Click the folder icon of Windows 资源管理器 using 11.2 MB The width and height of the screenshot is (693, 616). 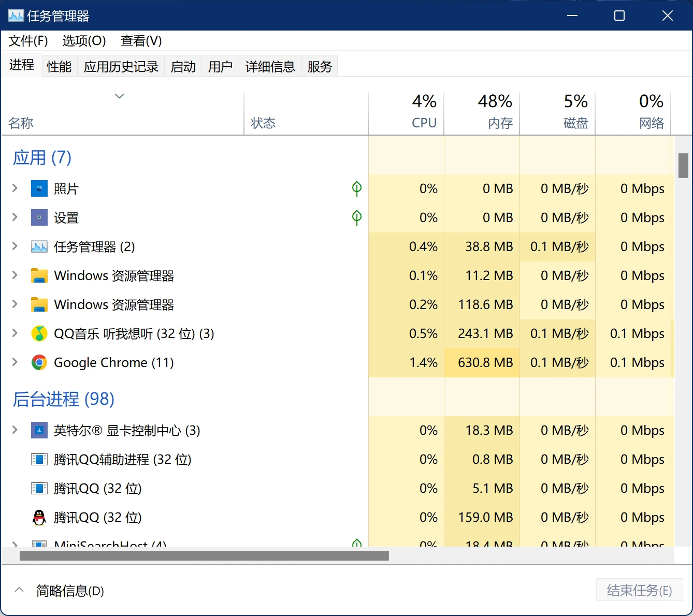pyautogui.click(x=39, y=275)
